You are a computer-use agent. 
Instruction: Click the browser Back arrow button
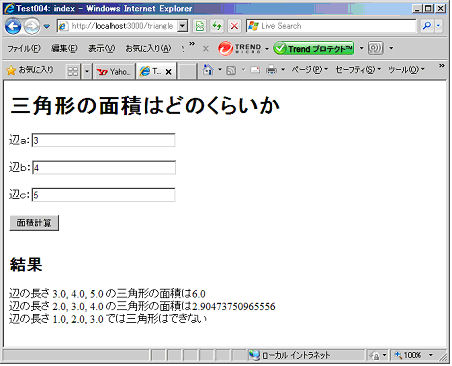pos(13,26)
